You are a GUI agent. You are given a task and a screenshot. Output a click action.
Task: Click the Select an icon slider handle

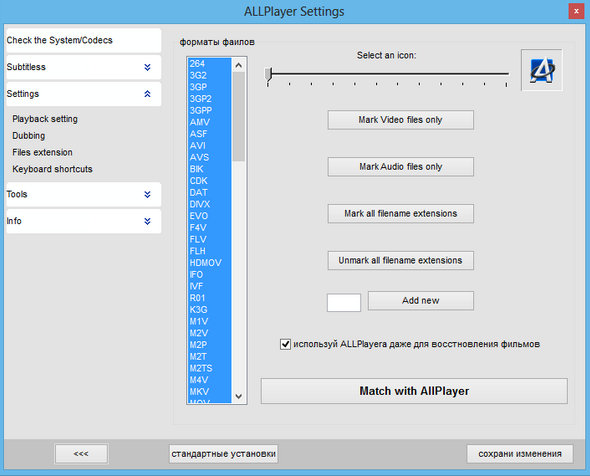[268, 74]
